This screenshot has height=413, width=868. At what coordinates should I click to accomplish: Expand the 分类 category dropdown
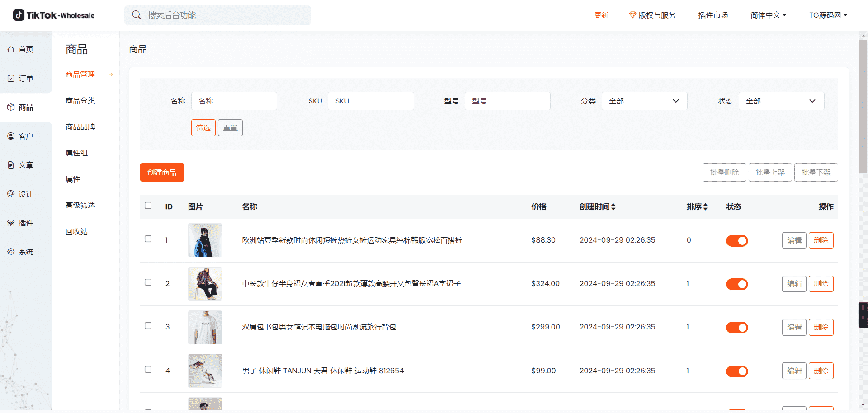coord(644,101)
